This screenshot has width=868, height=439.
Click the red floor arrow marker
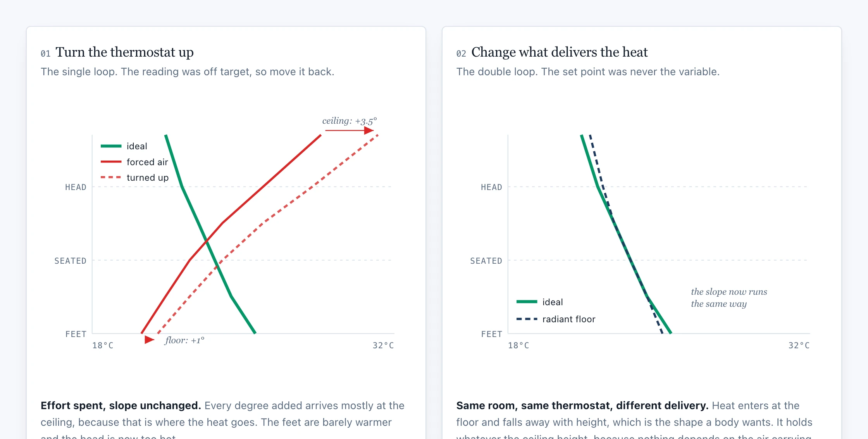point(150,340)
